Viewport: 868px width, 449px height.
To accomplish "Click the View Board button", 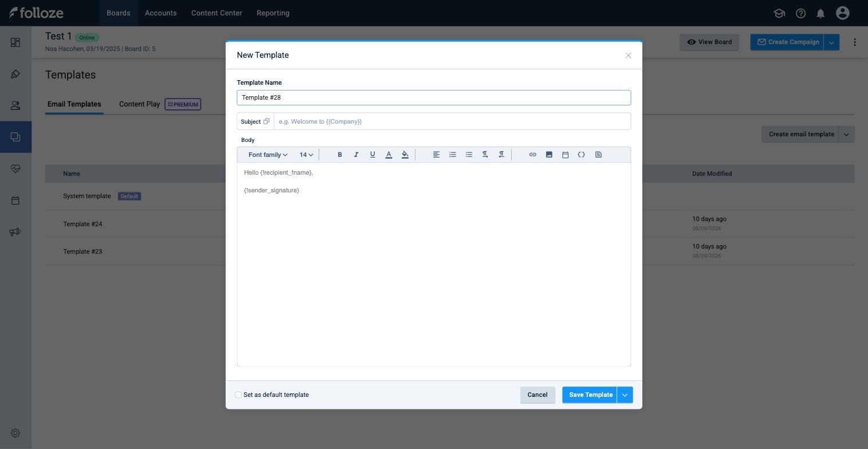I will (x=709, y=42).
